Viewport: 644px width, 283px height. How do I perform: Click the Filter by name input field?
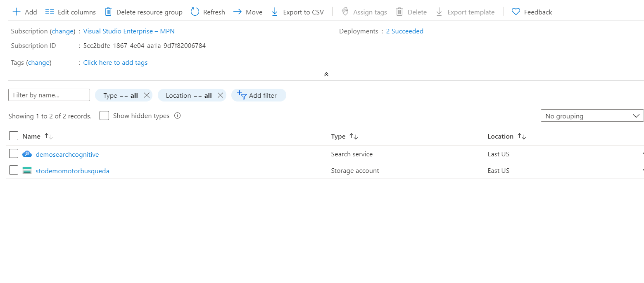pos(49,95)
